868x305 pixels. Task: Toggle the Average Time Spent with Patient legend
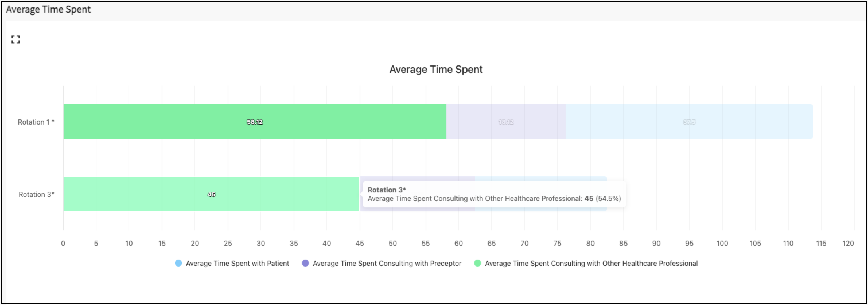click(237, 264)
